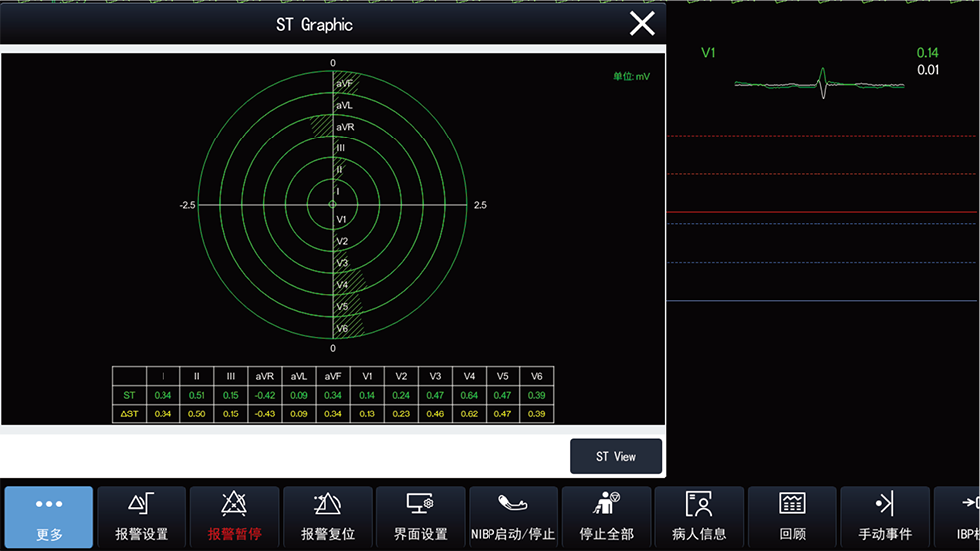Click the aVR column header in table
This screenshot has width=980, height=551.
point(265,376)
